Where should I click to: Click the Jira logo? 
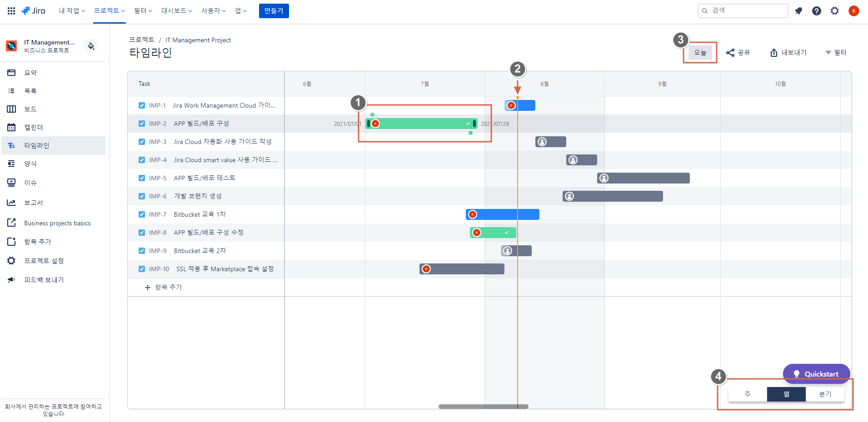(33, 11)
